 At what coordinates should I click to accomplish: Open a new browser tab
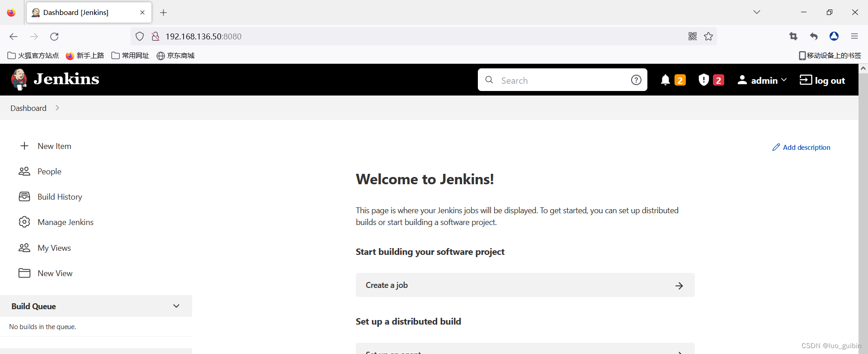coord(164,13)
